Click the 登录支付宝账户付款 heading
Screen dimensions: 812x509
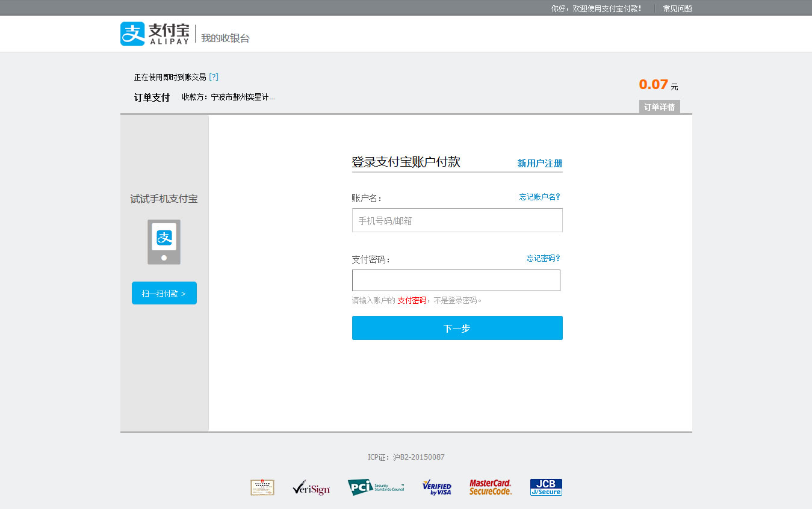406,162
